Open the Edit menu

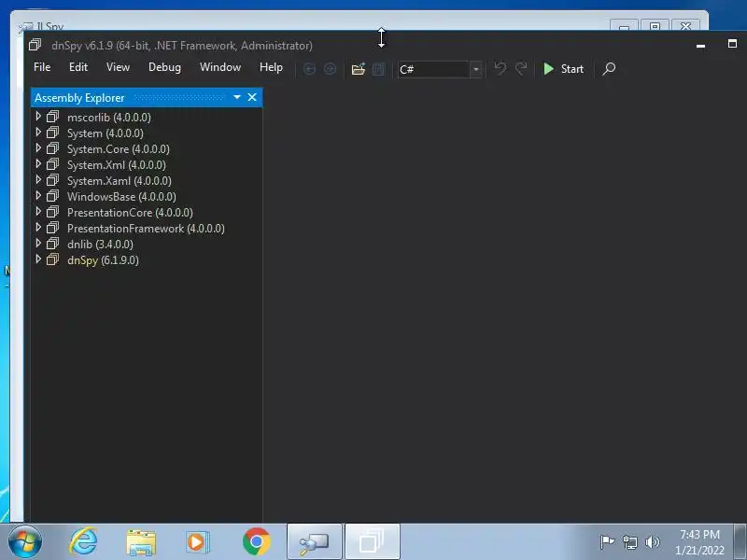(x=78, y=67)
